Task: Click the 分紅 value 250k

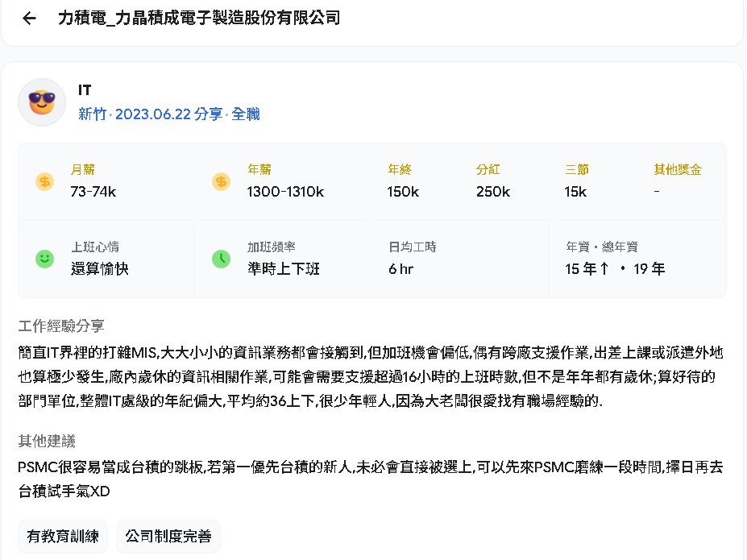Action: [493, 192]
